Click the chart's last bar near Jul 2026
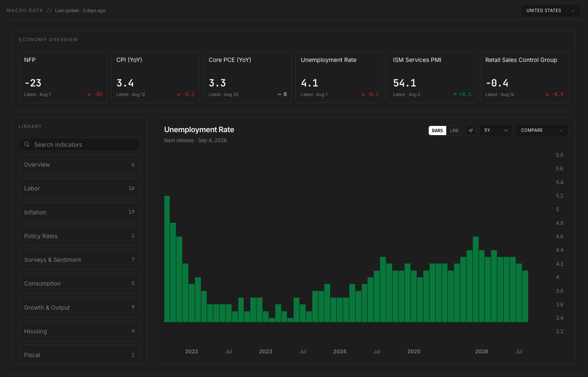Image resolution: width=588 pixels, height=377 pixels. click(x=525, y=296)
